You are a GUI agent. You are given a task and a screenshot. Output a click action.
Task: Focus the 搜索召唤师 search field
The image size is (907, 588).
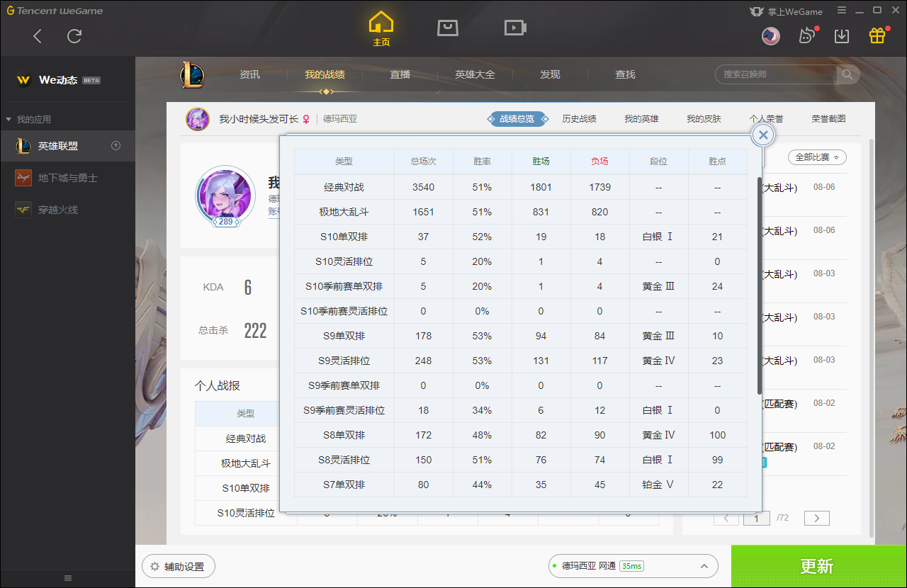pos(777,74)
